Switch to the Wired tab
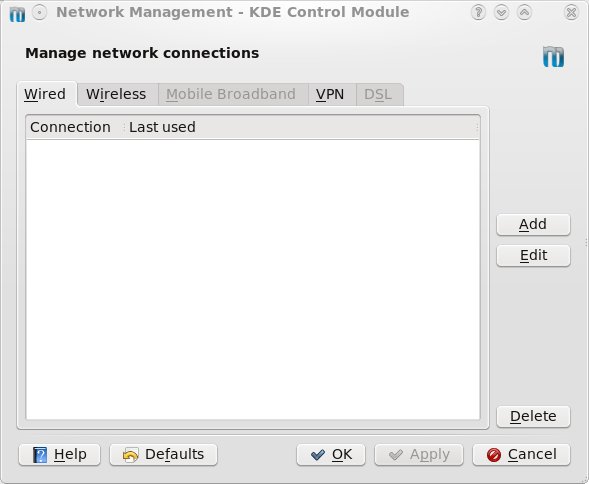 click(47, 94)
